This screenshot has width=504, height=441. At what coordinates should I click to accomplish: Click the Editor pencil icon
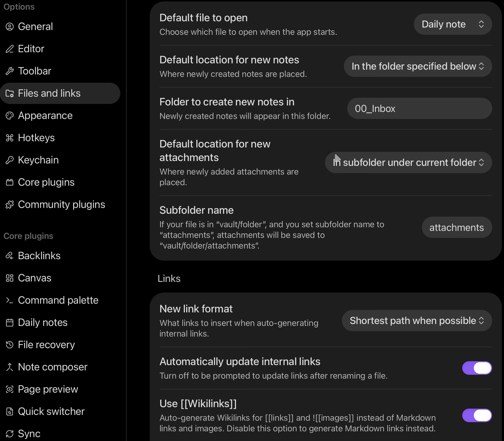[10, 49]
